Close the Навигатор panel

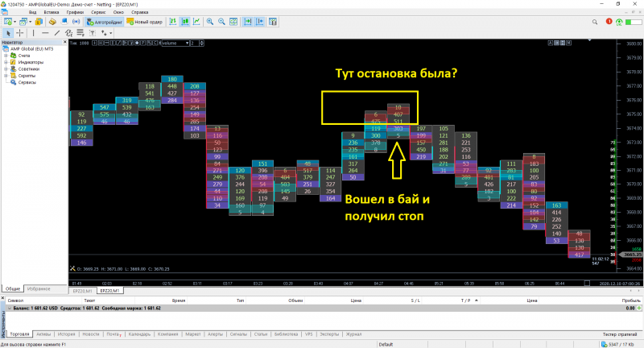pos(65,42)
